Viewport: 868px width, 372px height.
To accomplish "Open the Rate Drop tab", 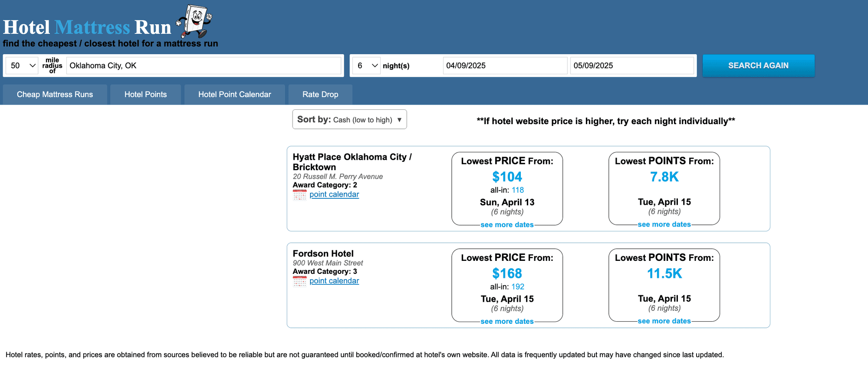I will click(x=320, y=95).
